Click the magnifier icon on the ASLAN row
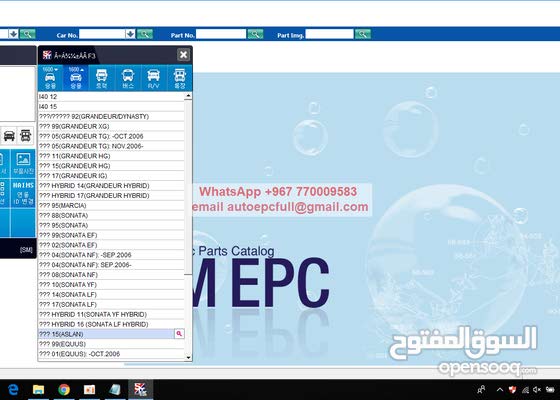Image resolution: width=560 pixels, height=400 pixels. 179,334
